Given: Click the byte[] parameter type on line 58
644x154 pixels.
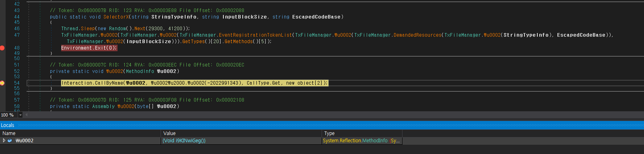Looking at the screenshot, I should (145, 106).
